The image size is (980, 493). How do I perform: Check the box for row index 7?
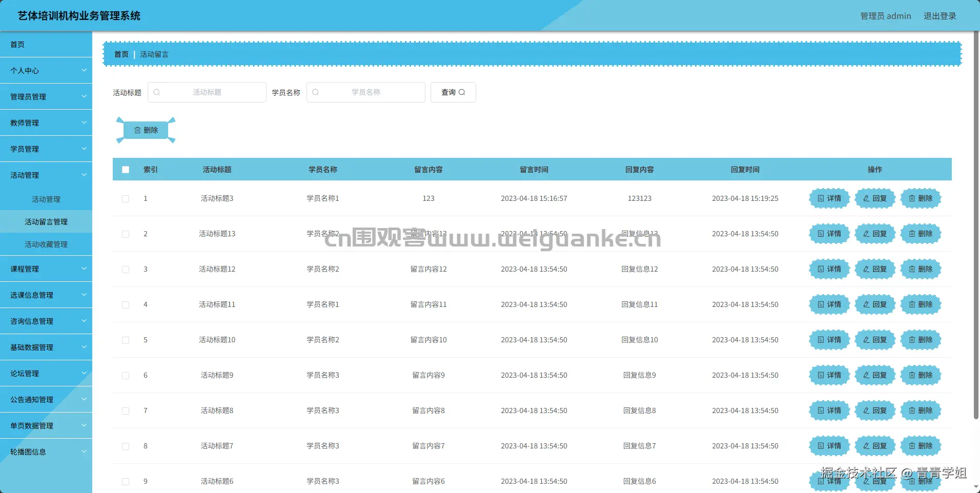coord(126,411)
